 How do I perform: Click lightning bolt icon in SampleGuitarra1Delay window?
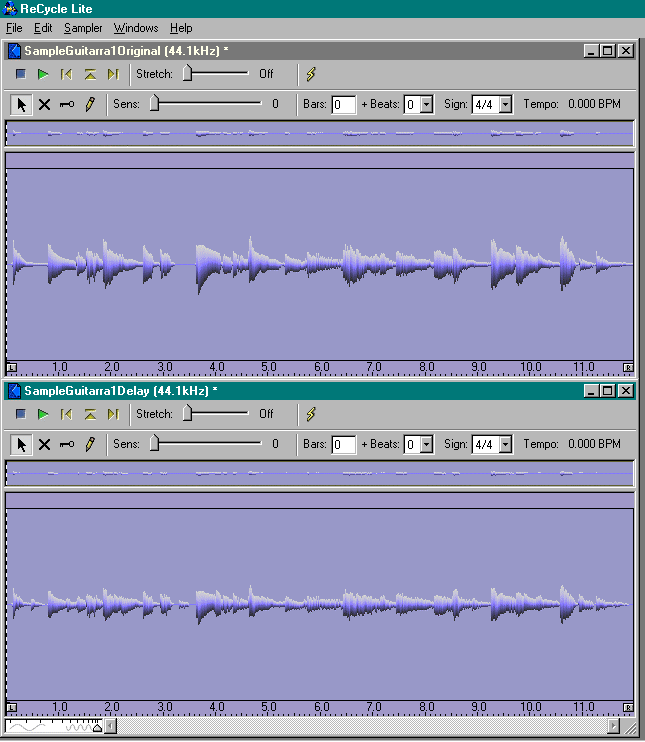pyautogui.click(x=311, y=414)
